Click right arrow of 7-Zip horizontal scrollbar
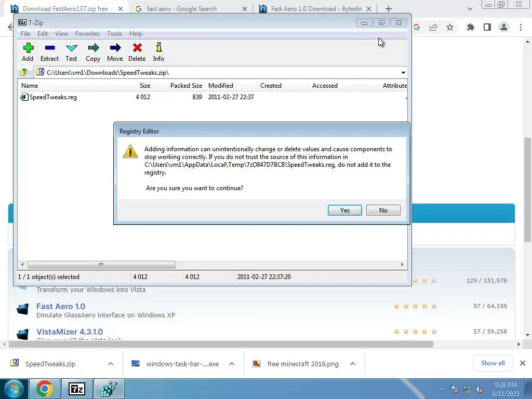The height and width of the screenshot is (399, 532). point(403,264)
